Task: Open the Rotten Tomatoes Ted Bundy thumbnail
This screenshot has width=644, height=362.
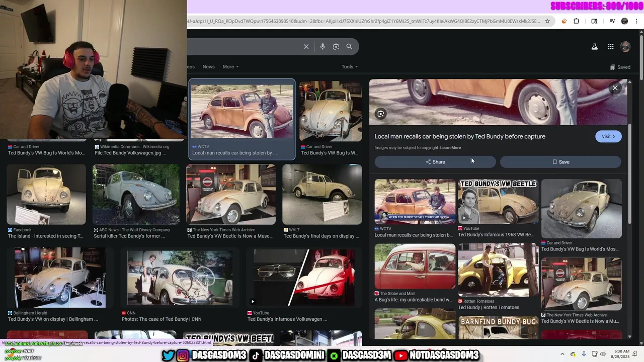Action: (x=498, y=270)
